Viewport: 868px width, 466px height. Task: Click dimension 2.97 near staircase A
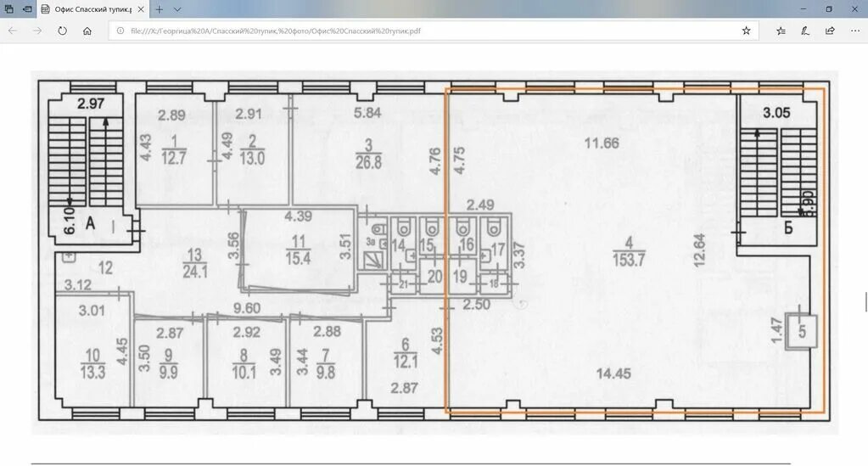point(91,104)
